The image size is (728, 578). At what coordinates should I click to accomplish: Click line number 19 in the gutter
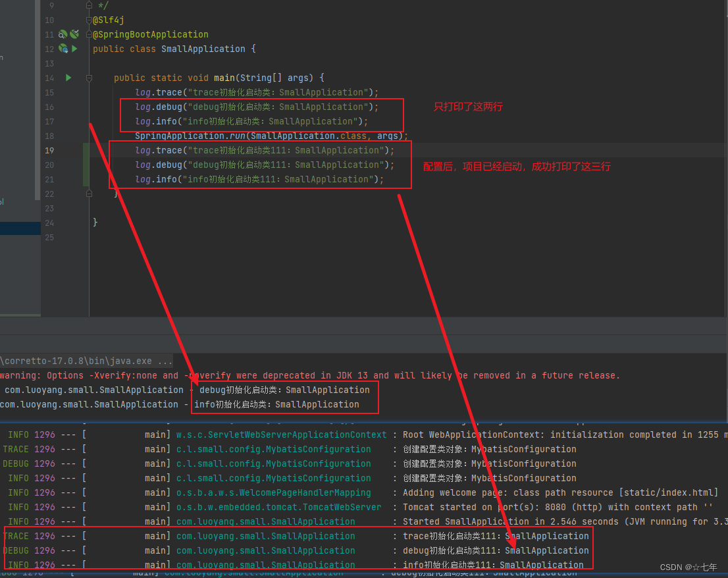(x=49, y=150)
